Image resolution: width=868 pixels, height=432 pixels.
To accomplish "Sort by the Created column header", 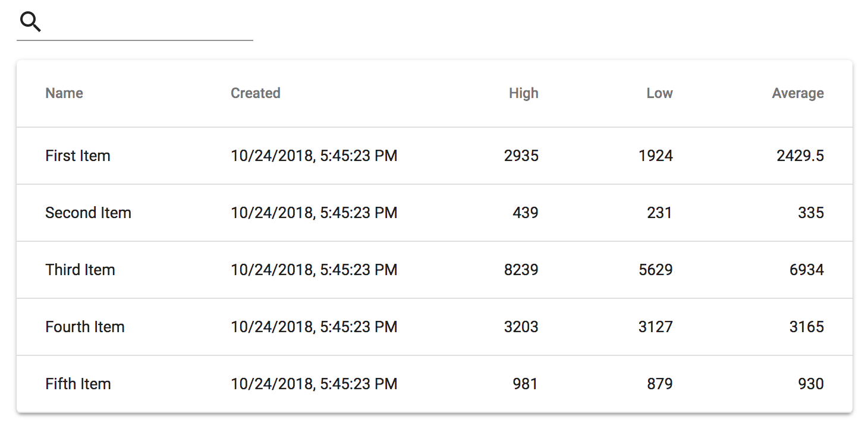I will [256, 93].
